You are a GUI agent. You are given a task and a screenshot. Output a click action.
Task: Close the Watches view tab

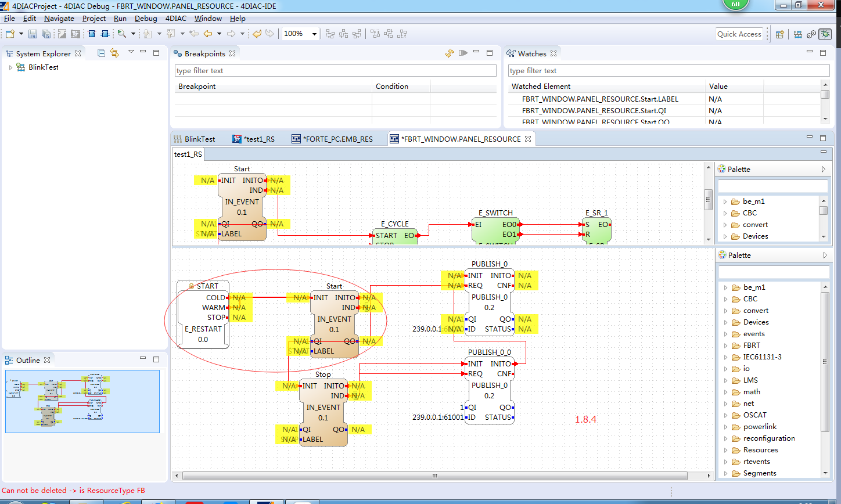tap(554, 53)
